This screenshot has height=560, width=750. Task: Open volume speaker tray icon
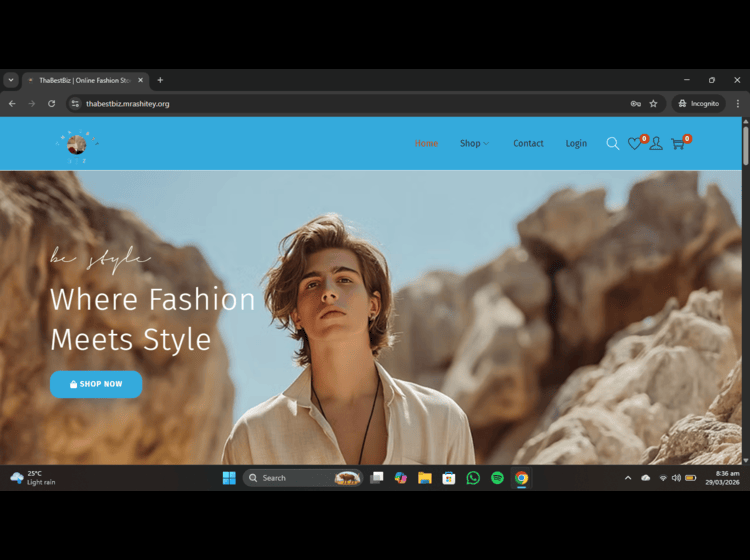(676, 478)
